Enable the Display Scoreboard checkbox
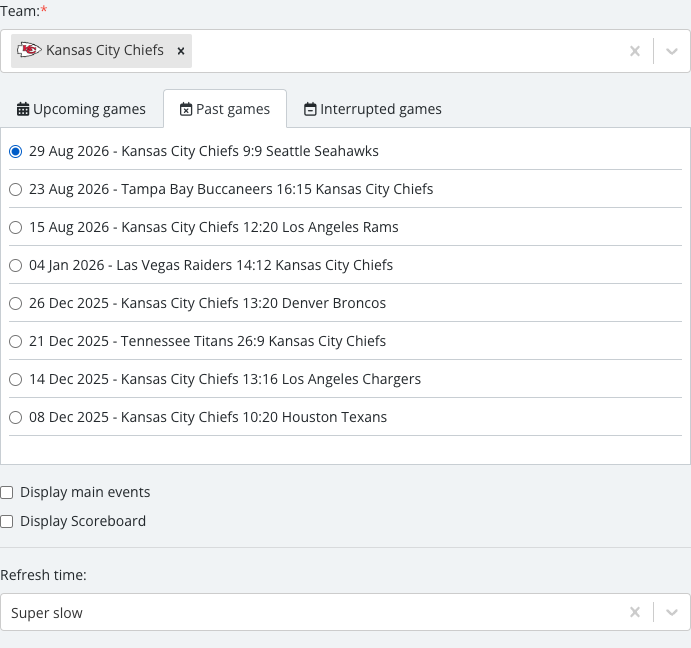The height and width of the screenshot is (648, 691). (7, 521)
